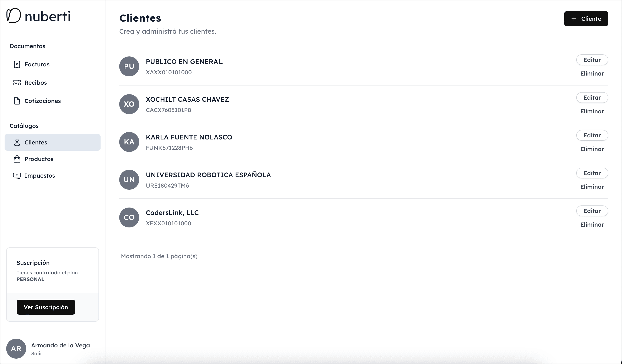Go to Productos catalog
Viewport: 622px width, 364px height.
[x=39, y=159]
